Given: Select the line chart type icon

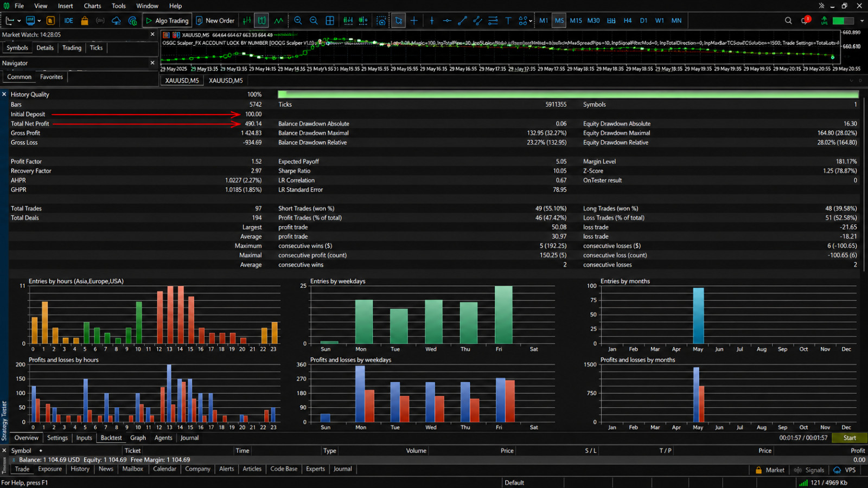Looking at the screenshot, I should coord(278,21).
